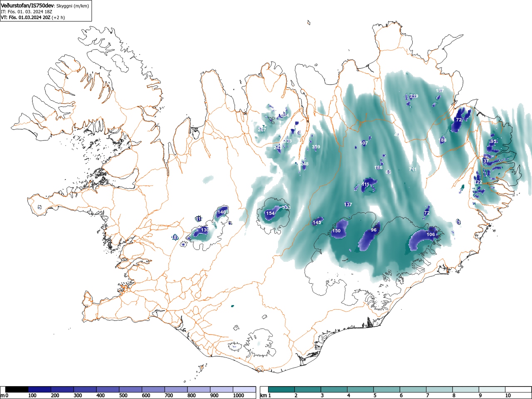The image size is (532, 399).
Task: Select the 100–200 m dark blue legend swatch
Action: click(x=39, y=389)
